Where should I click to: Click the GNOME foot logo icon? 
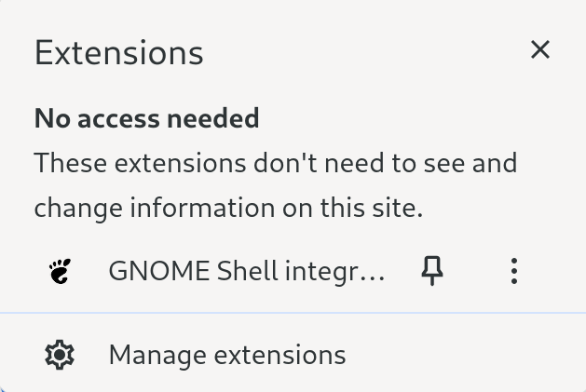point(60,272)
